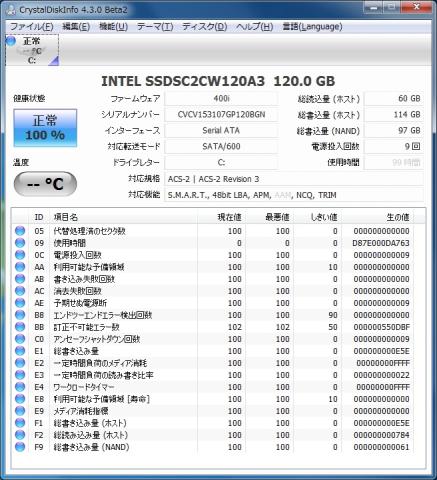437x480 pixels.
Task: Open the ヘルプ(H) menu
Action: 255,27
